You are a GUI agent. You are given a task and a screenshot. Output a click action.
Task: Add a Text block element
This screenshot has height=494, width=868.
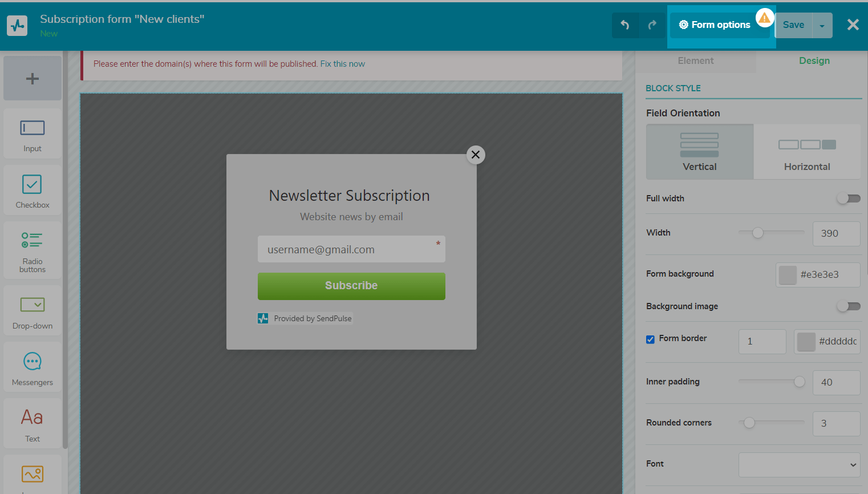click(33, 423)
